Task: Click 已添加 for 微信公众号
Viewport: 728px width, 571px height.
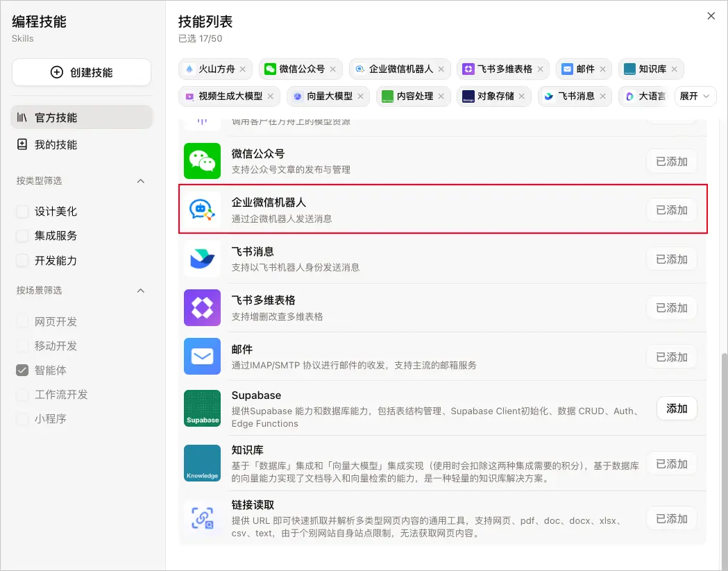Action: [x=671, y=162]
